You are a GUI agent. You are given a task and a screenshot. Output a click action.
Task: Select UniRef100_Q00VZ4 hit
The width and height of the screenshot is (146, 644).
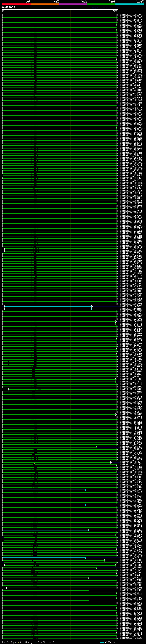131,161
